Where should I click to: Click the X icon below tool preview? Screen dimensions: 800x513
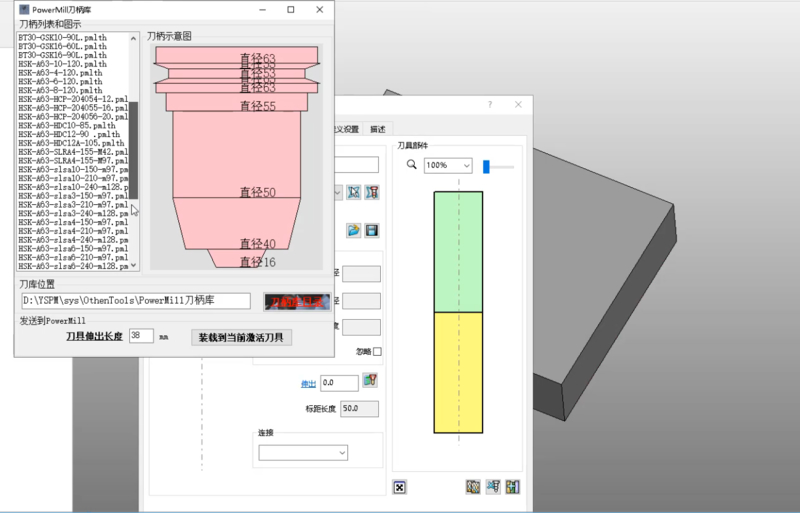tap(400, 487)
